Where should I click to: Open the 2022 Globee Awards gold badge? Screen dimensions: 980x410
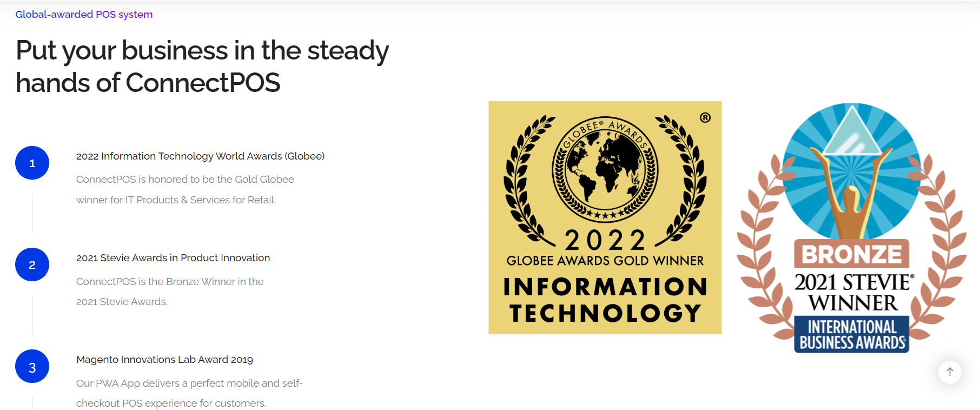point(605,217)
